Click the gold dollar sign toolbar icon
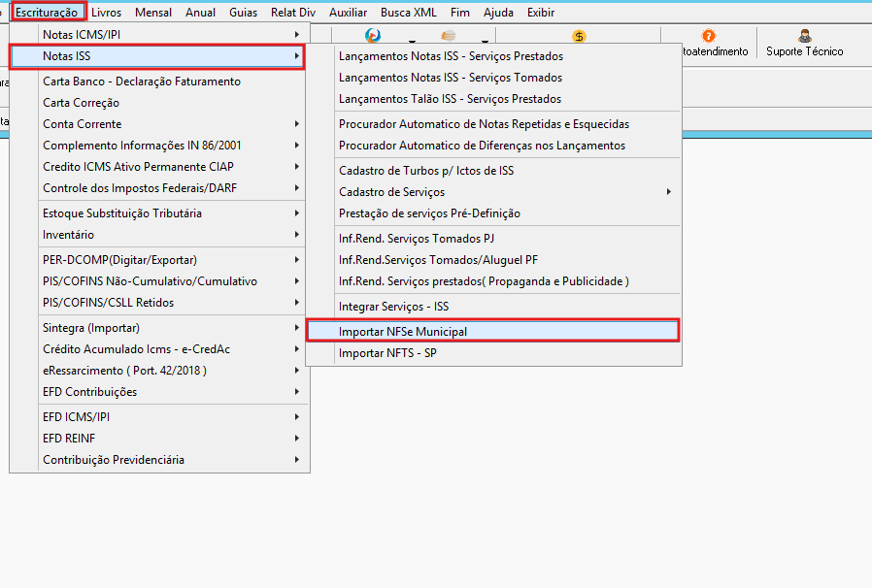872x588 pixels. pyautogui.click(x=579, y=36)
